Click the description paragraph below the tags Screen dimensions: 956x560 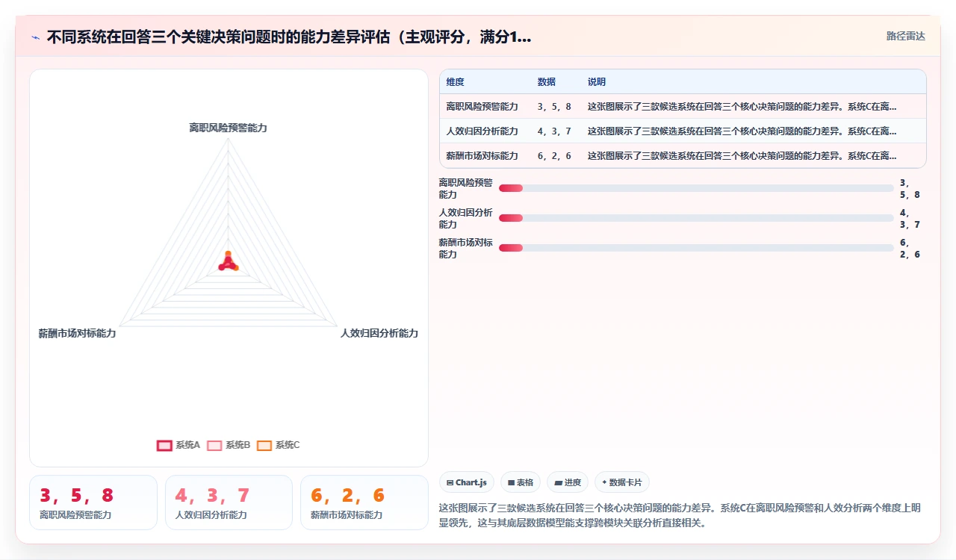[680, 515]
